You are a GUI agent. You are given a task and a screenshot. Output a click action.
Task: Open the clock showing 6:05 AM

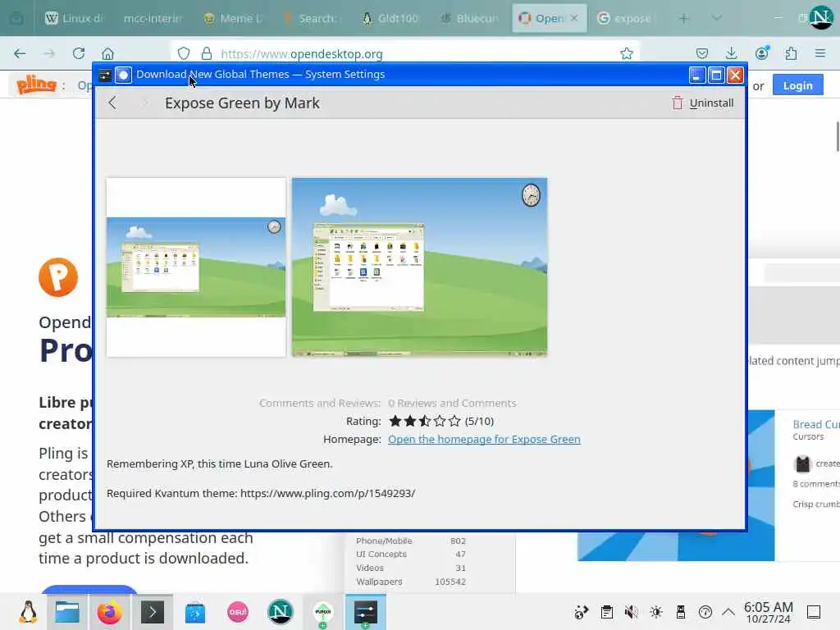[x=768, y=612]
